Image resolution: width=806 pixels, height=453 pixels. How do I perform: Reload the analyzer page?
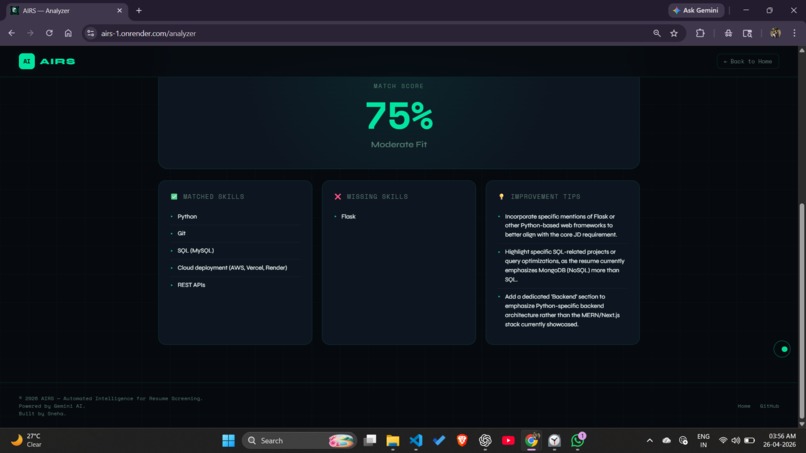coord(49,33)
